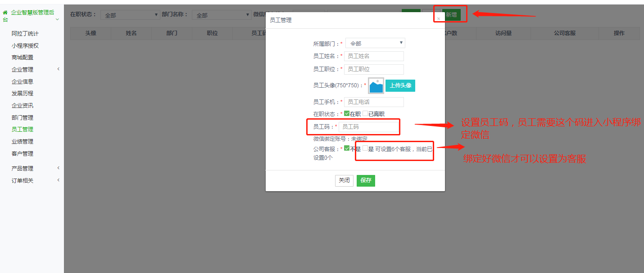Check the 已离职 status checkbox
This screenshot has height=273, width=644.
point(365,114)
